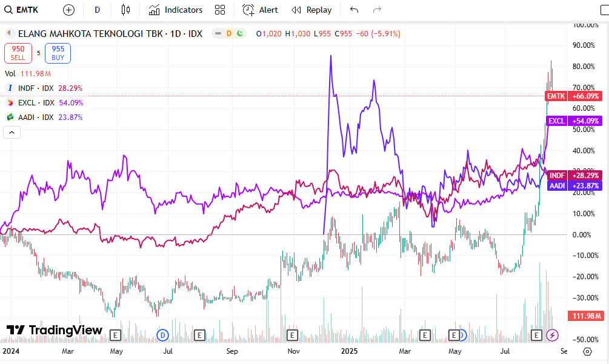Collapse the indicator legend with chevron
This screenshot has width=609, height=364.
(x=12, y=132)
